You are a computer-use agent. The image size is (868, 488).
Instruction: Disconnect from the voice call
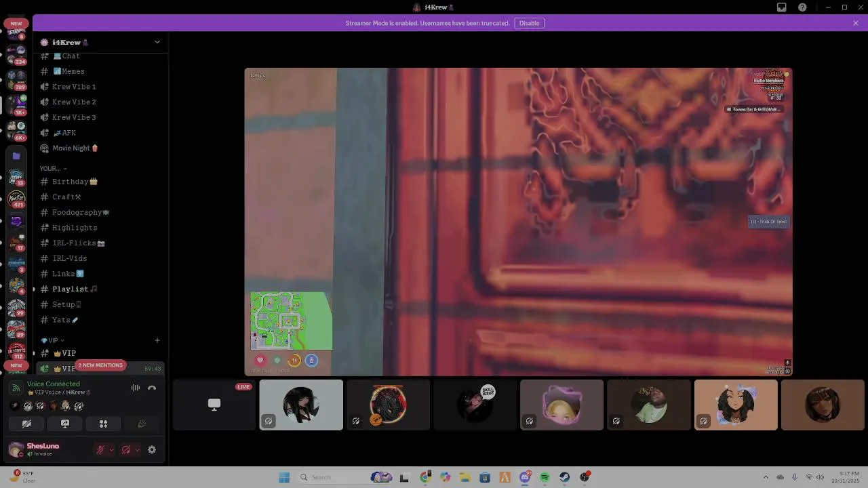(x=152, y=388)
